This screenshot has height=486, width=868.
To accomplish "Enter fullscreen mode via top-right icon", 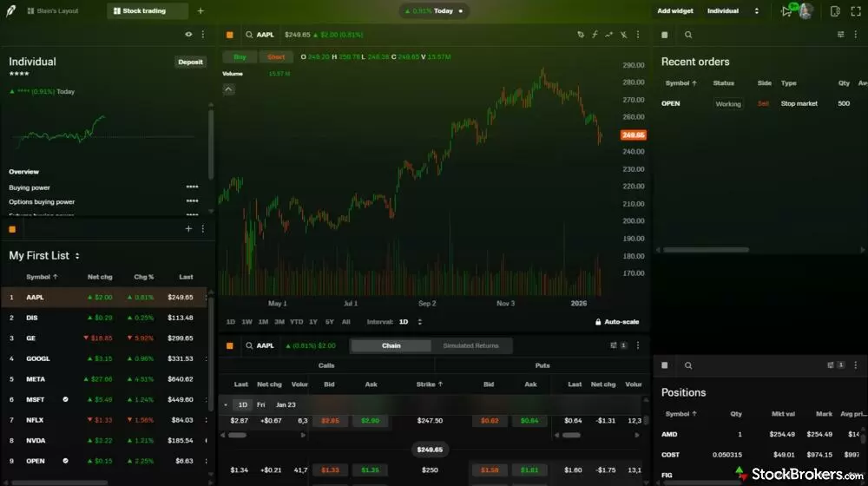I will (x=856, y=10).
